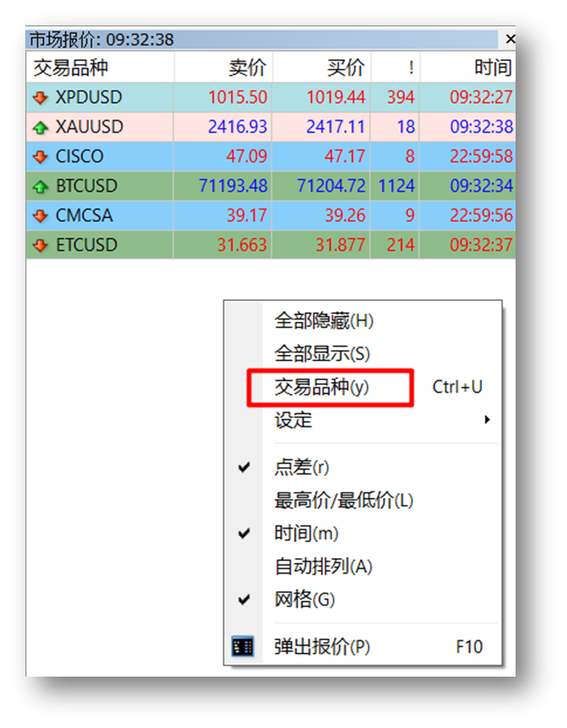
Task: Click the ! spread column header
Action: (395, 67)
